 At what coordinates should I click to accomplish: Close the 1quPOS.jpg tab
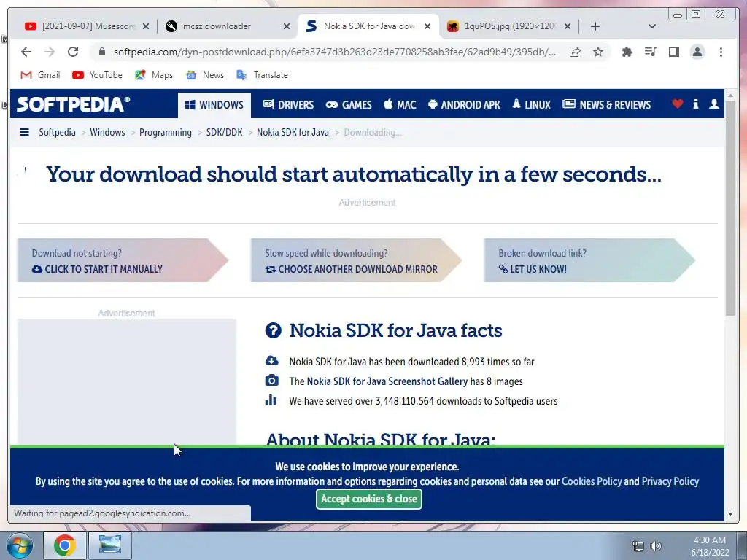point(568,26)
